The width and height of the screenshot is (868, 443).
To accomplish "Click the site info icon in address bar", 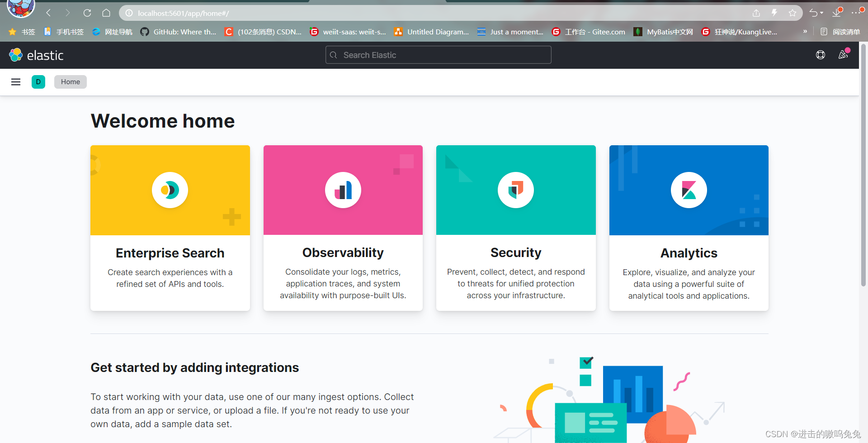I will (x=129, y=13).
